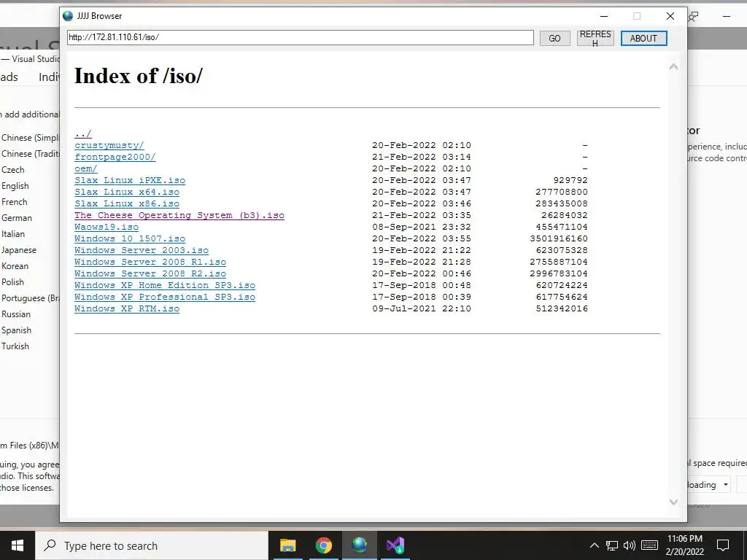Select Japanese in the Visual Studio installer

tap(18, 251)
